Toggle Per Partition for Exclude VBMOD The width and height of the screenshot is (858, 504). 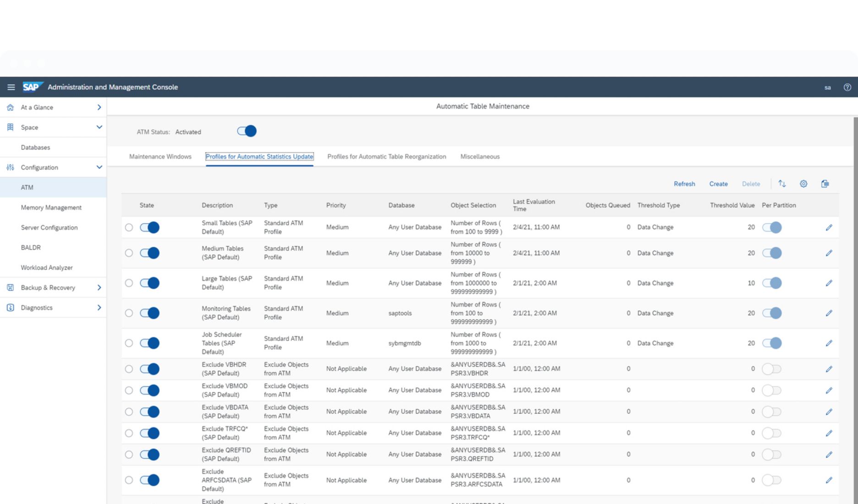click(x=771, y=390)
